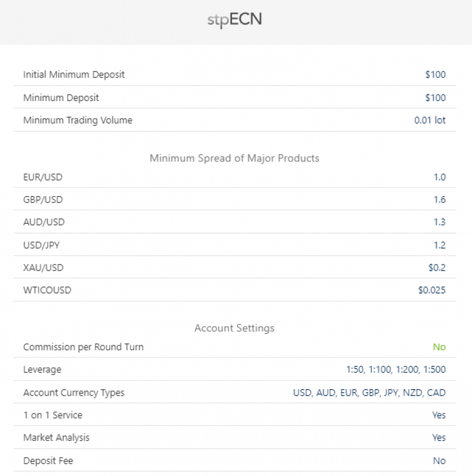The height and width of the screenshot is (476, 472).
Task: Click the GBP/USD spread value 1.6
Action: pos(440,200)
